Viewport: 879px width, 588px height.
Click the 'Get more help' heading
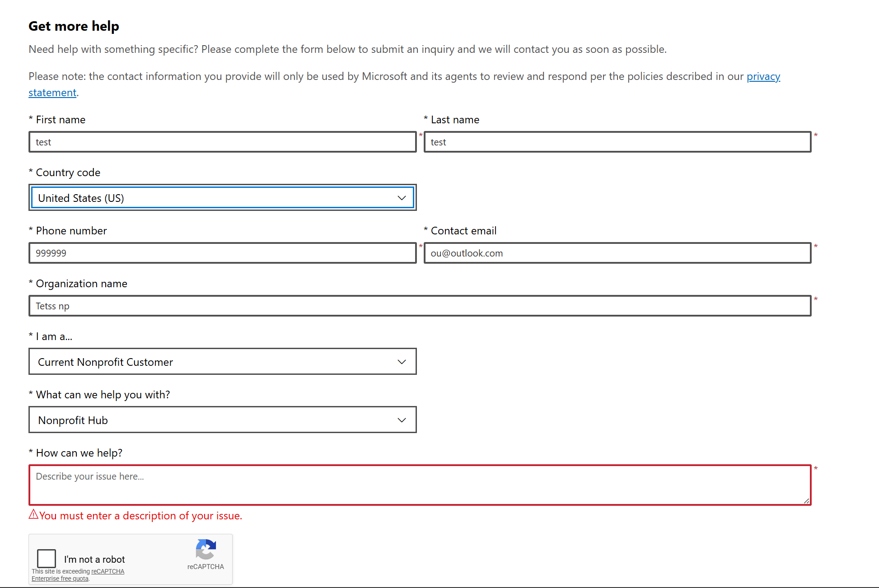point(74,26)
